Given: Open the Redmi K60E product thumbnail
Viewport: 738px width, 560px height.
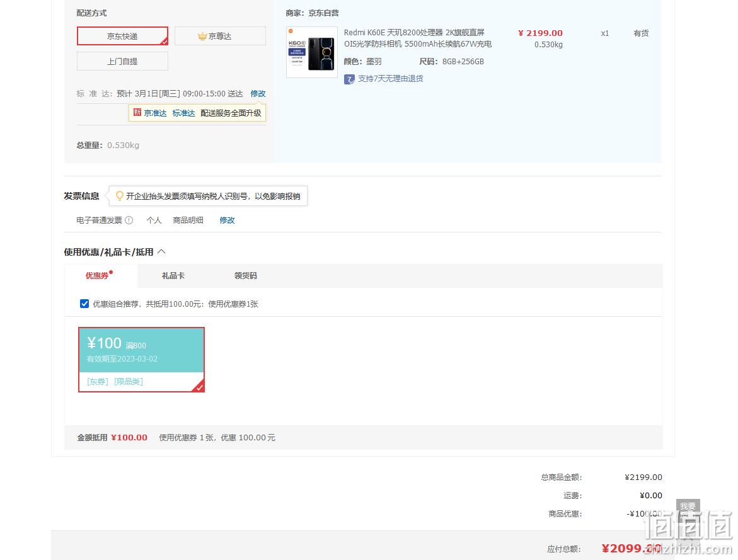Looking at the screenshot, I should click(312, 52).
